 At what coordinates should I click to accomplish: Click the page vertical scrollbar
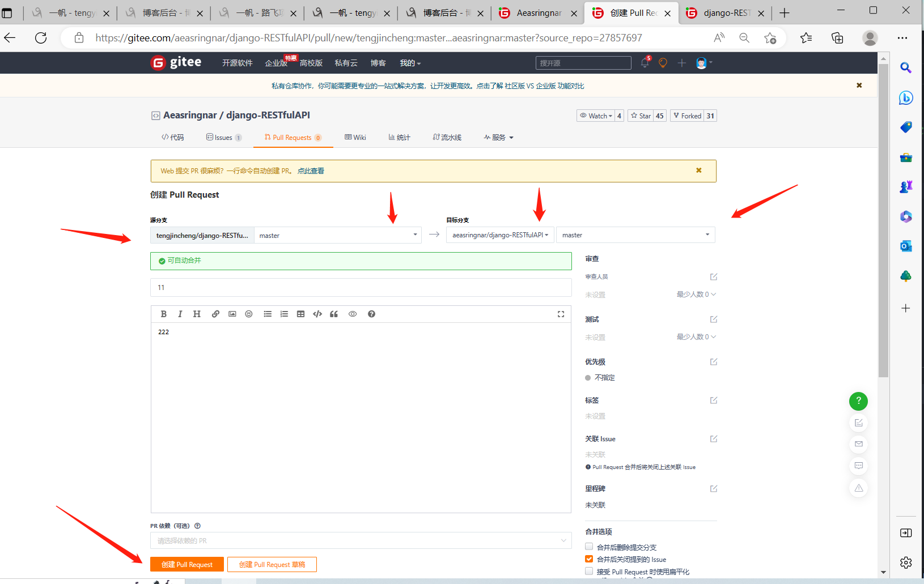pyautogui.click(x=883, y=221)
